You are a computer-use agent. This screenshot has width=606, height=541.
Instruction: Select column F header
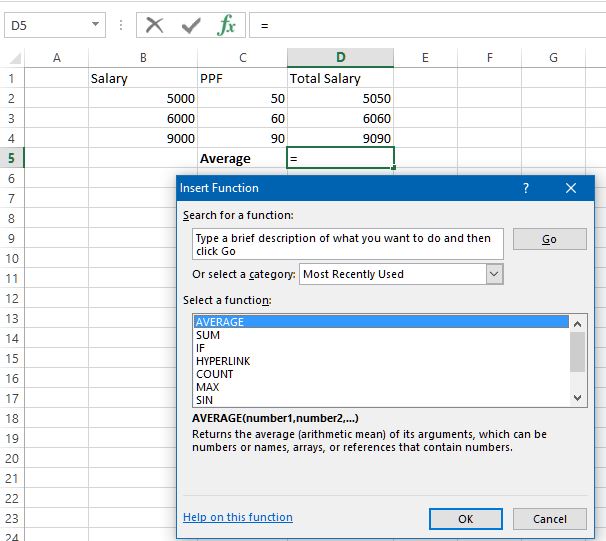pos(489,58)
